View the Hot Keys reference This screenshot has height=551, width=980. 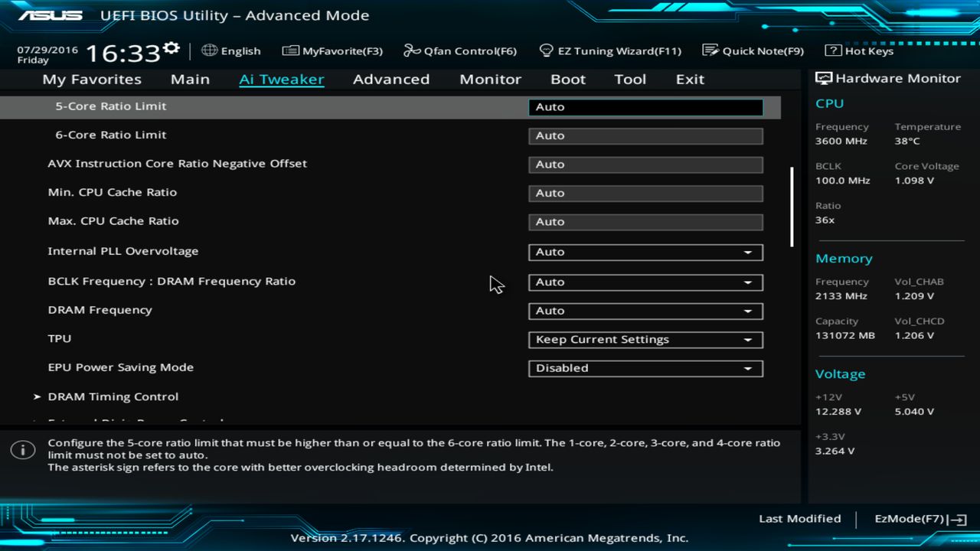pyautogui.click(x=858, y=51)
